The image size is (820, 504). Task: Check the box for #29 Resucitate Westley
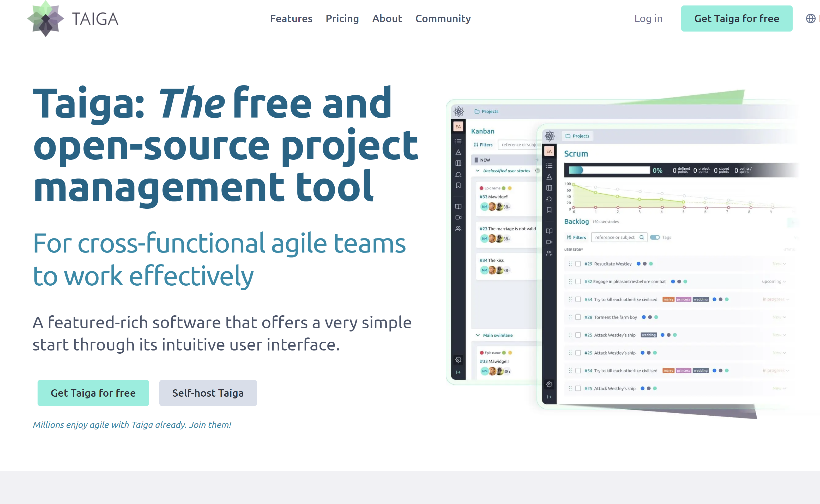578,264
